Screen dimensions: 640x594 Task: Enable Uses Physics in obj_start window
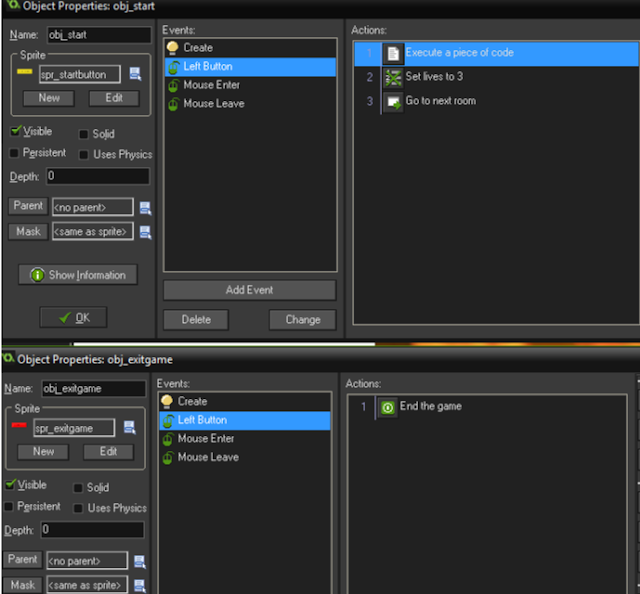click(x=84, y=155)
